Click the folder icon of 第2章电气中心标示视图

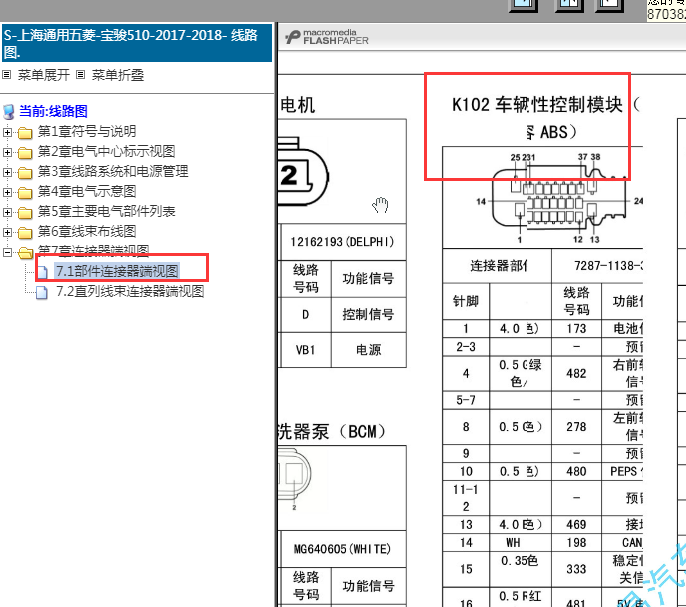(x=25, y=152)
